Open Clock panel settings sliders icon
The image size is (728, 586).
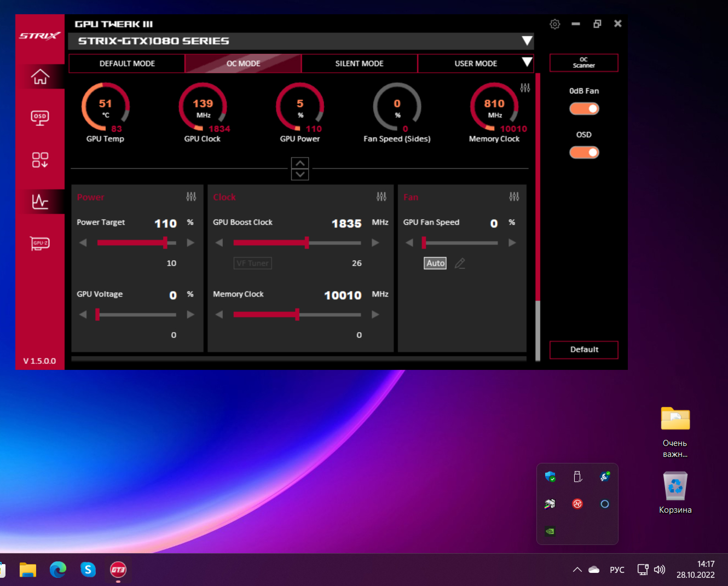pos(381,196)
